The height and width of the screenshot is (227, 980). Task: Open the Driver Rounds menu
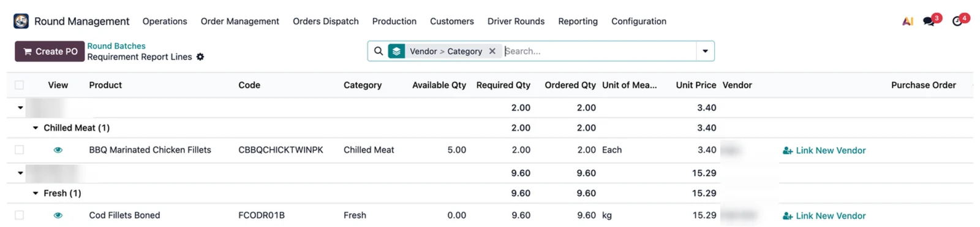[516, 21]
